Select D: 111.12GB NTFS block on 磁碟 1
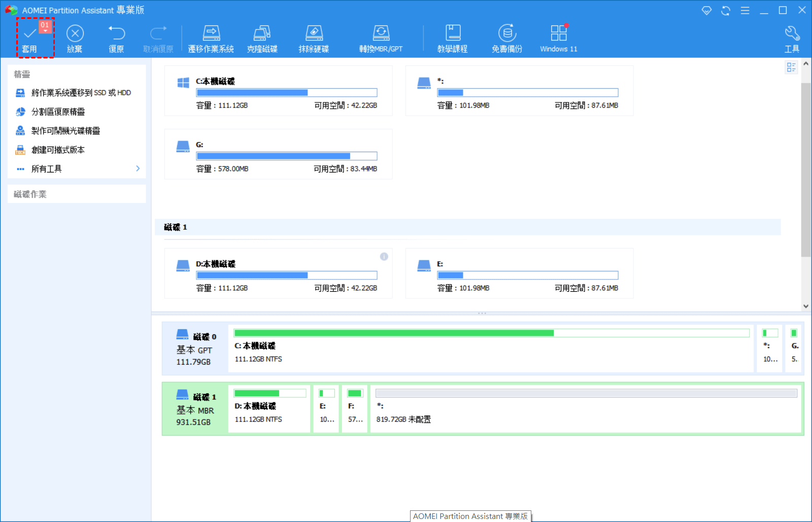Viewport: 812px width, 522px height. (x=269, y=409)
